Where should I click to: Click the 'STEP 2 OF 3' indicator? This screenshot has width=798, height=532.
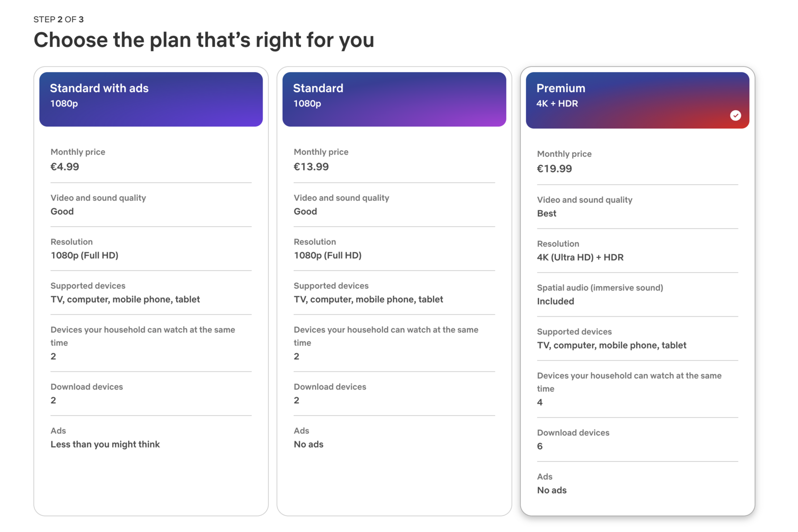(58, 19)
